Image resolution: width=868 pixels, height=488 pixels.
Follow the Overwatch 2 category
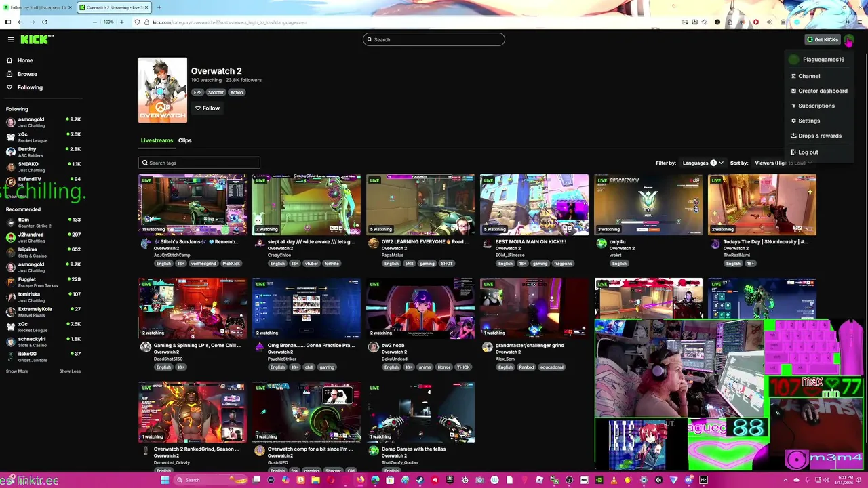tap(208, 108)
